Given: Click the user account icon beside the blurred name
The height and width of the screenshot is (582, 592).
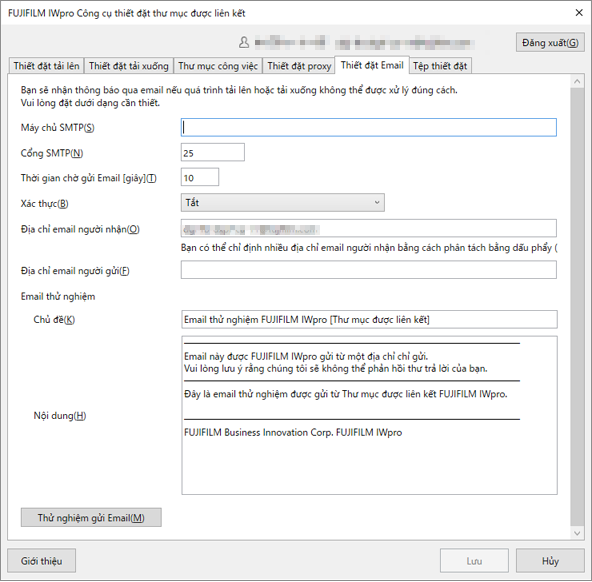Looking at the screenshot, I should [x=244, y=42].
